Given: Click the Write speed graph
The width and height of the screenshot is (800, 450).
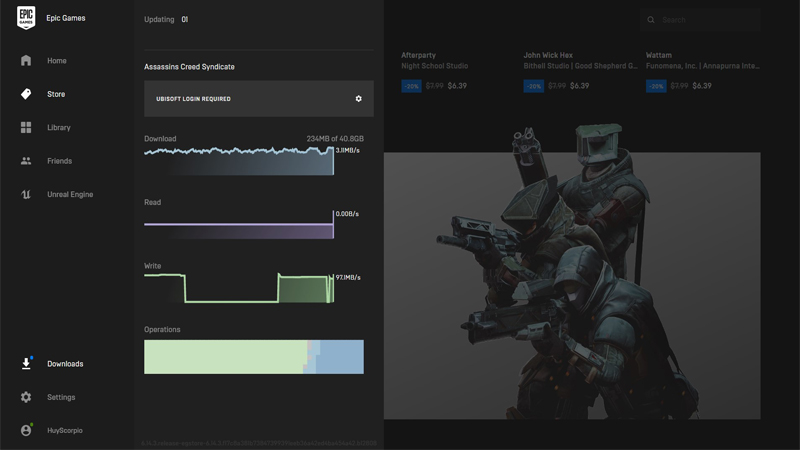Looking at the screenshot, I should 238,288.
